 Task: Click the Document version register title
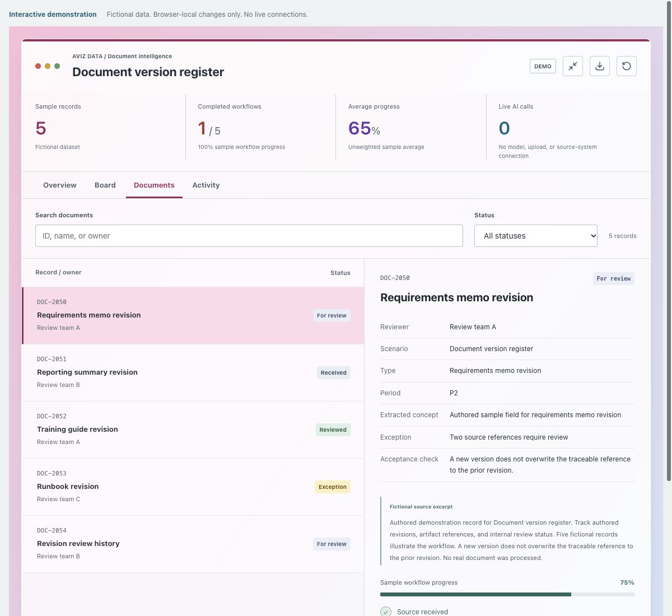coord(148,72)
